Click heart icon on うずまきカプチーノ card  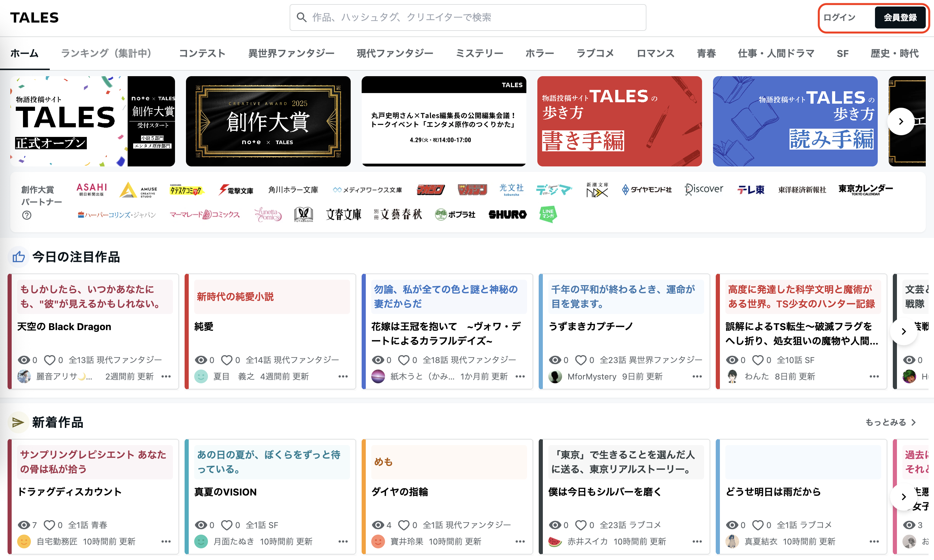581,360
